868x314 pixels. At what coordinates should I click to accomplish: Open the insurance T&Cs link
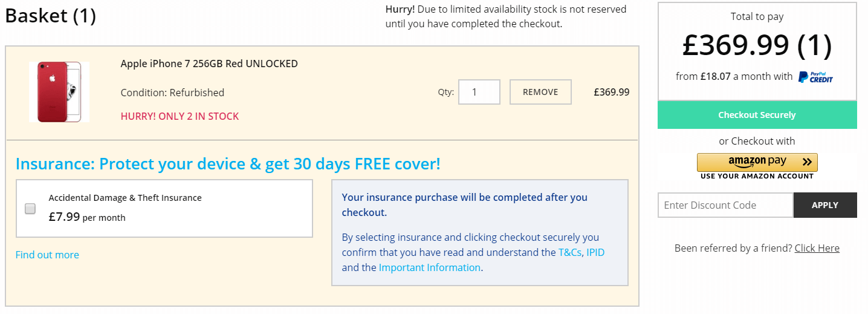pyautogui.click(x=569, y=252)
